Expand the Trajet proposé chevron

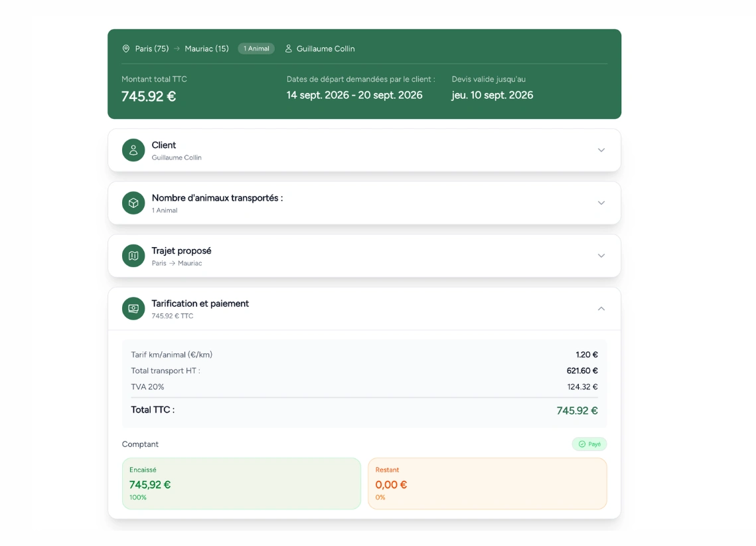601,256
